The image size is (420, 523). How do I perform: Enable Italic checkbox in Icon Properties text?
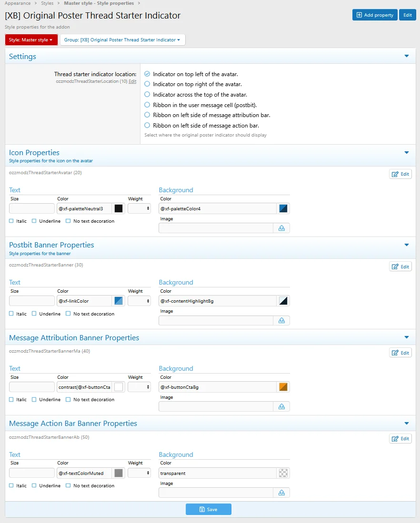(x=11, y=221)
